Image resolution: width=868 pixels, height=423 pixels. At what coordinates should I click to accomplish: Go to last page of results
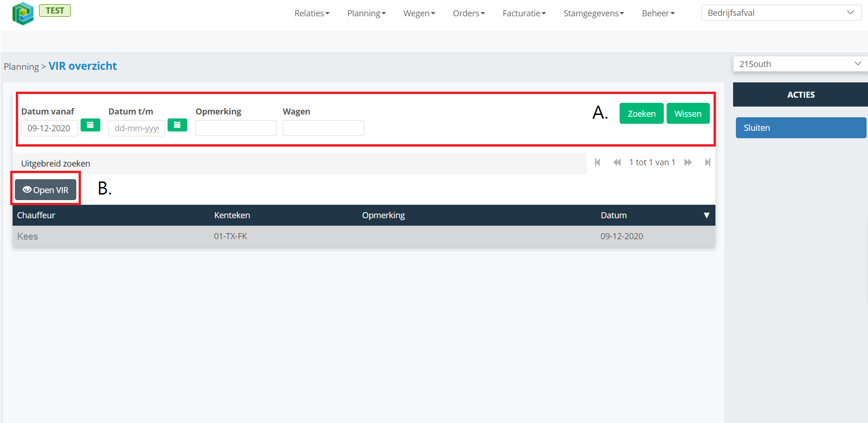[708, 162]
